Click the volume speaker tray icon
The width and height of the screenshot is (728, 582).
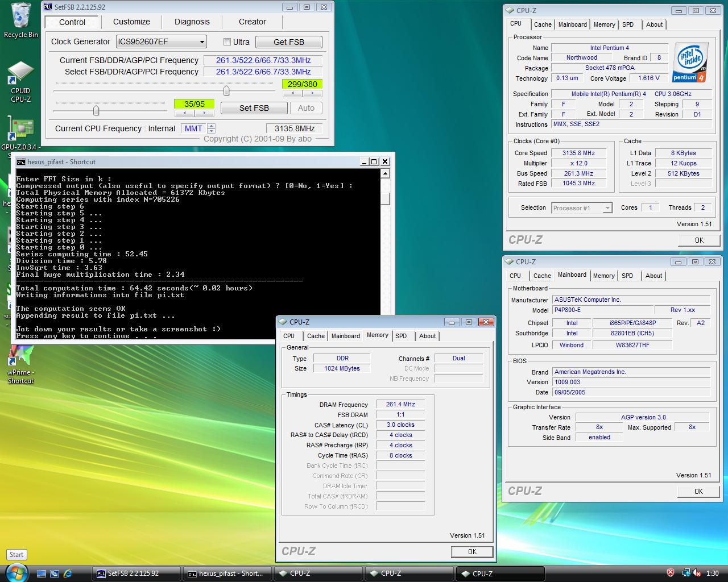point(696,573)
